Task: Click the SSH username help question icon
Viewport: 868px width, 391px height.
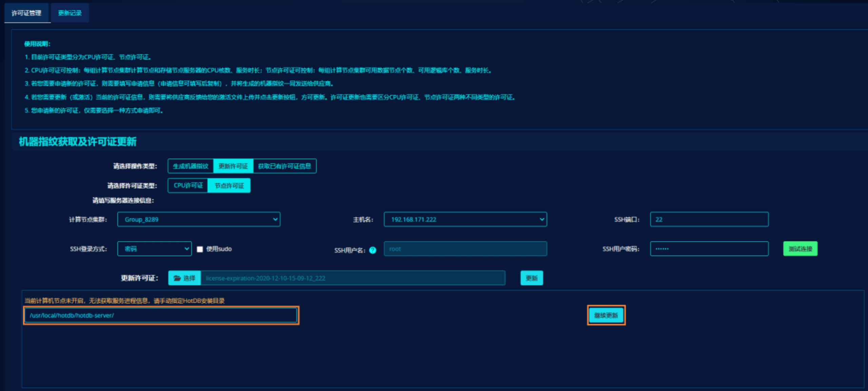Action: (373, 250)
